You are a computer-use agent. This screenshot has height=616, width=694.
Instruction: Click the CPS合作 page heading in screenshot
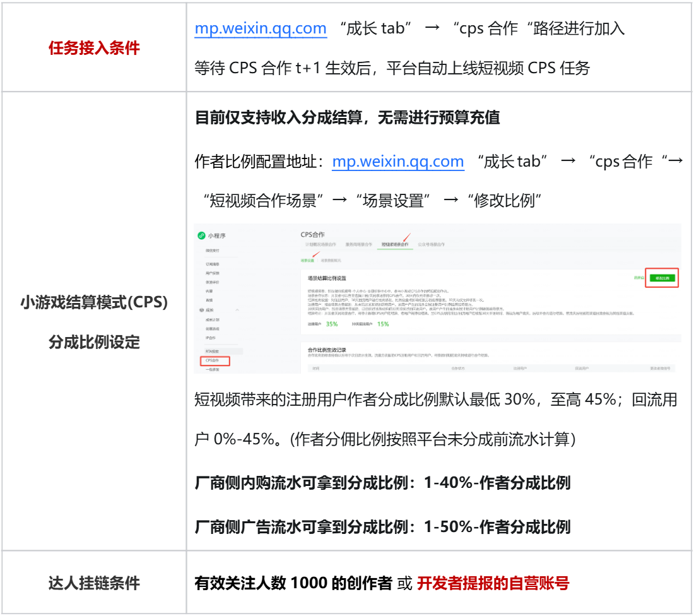(312, 234)
